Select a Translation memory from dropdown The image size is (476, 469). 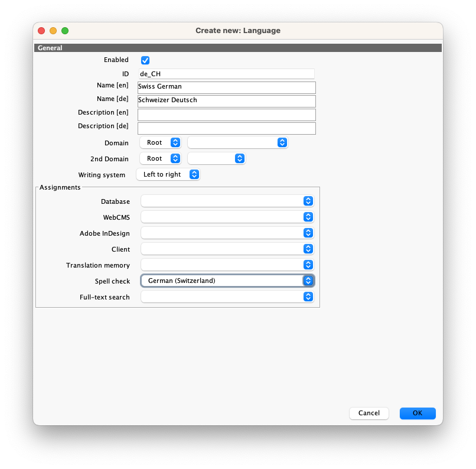pyautogui.click(x=227, y=265)
